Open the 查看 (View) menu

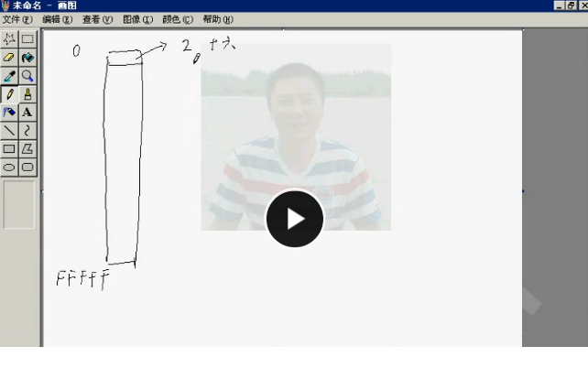[97, 19]
